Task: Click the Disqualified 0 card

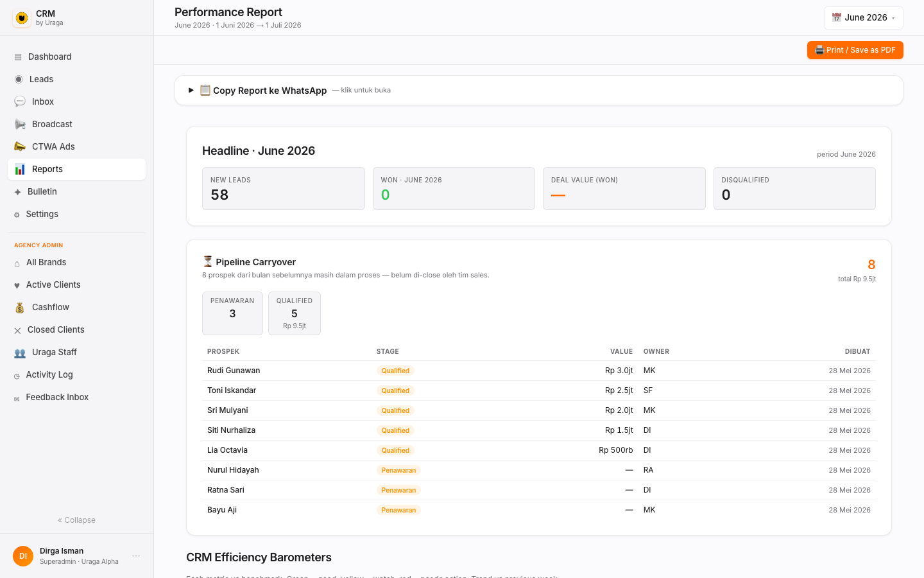Action: click(794, 189)
